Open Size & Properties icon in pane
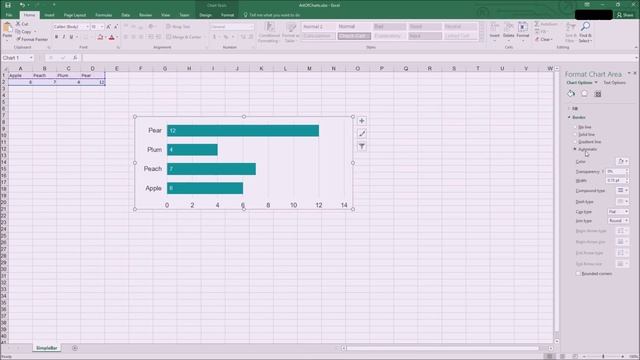 tap(598, 94)
